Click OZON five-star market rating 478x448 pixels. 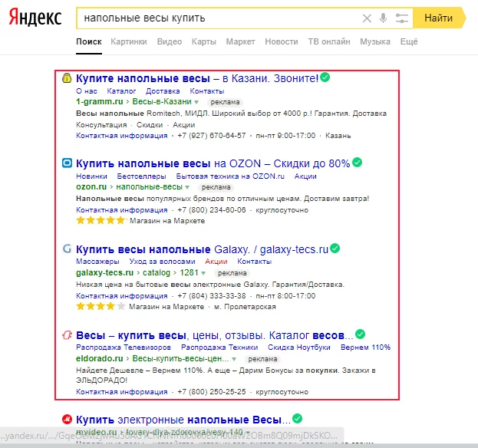pos(101,220)
